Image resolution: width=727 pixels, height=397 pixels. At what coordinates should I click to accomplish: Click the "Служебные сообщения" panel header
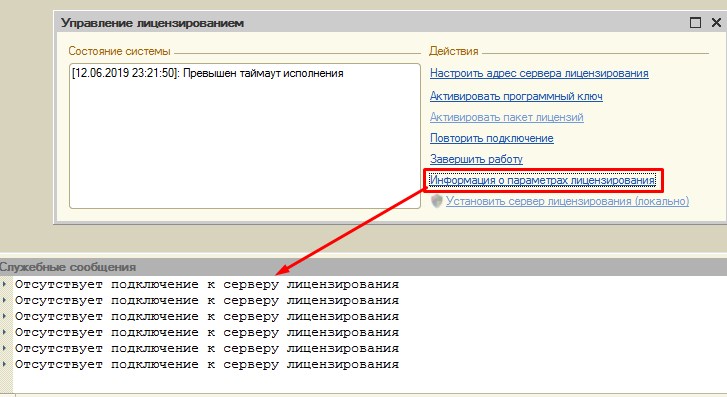coord(68,267)
